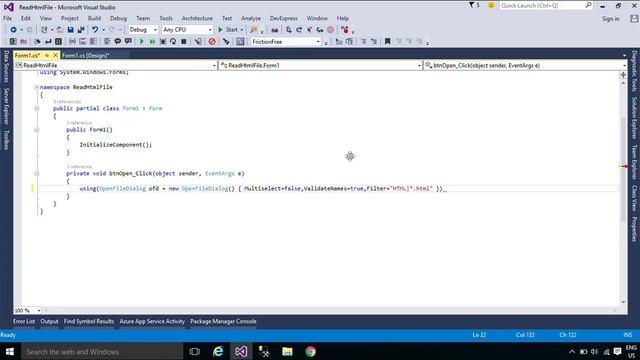
Task: Open the Package Manager Console tab
Action: 223,322
